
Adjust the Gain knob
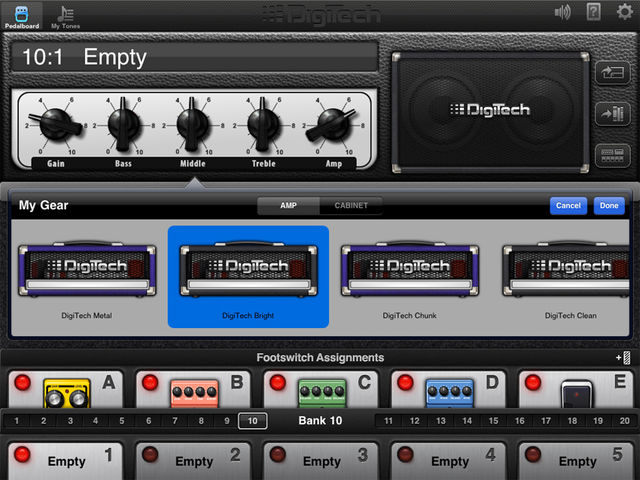tap(56, 124)
